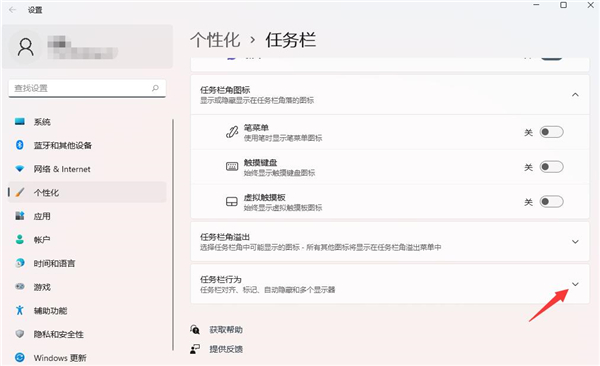Click the 查找设置 search field
The height and width of the screenshot is (366, 600).
click(87, 88)
